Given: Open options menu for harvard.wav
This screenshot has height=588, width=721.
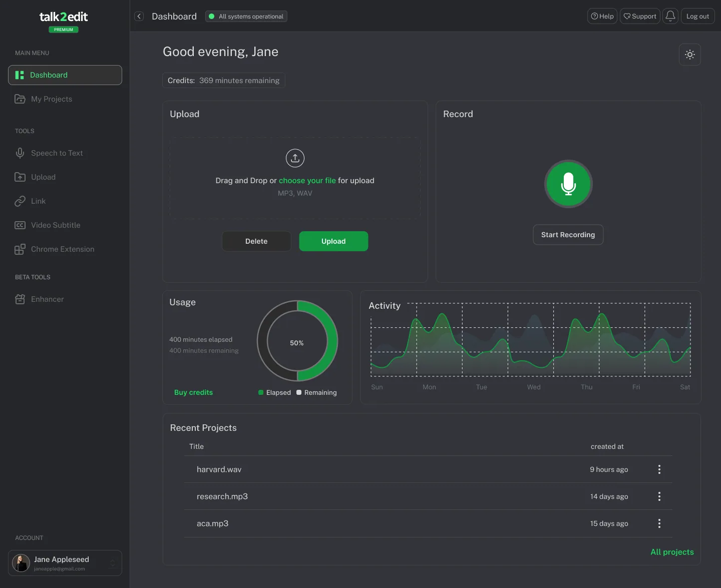Looking at the screenshot, I should coord(659,469).
